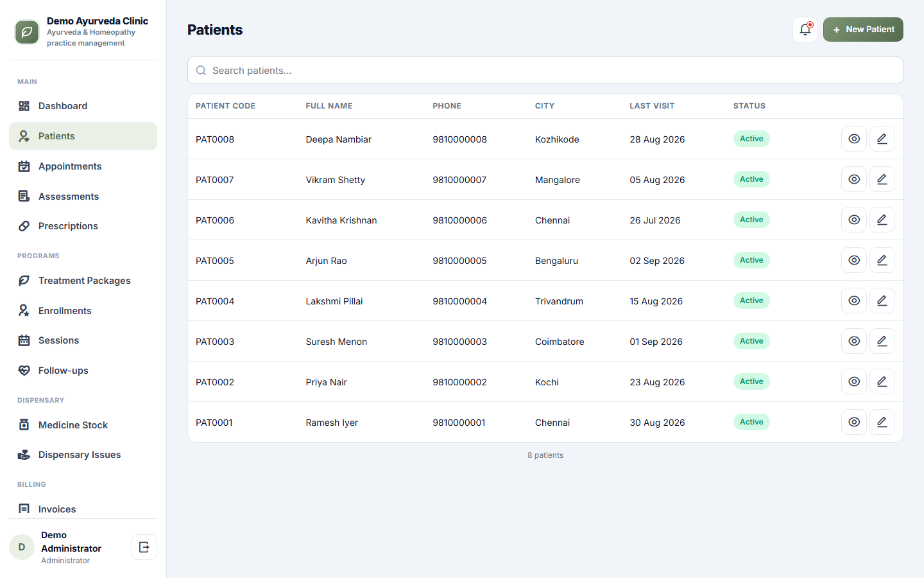
Task: Edit Kavitha Krishnan pencil icon
Action: (x=882, y=220)
